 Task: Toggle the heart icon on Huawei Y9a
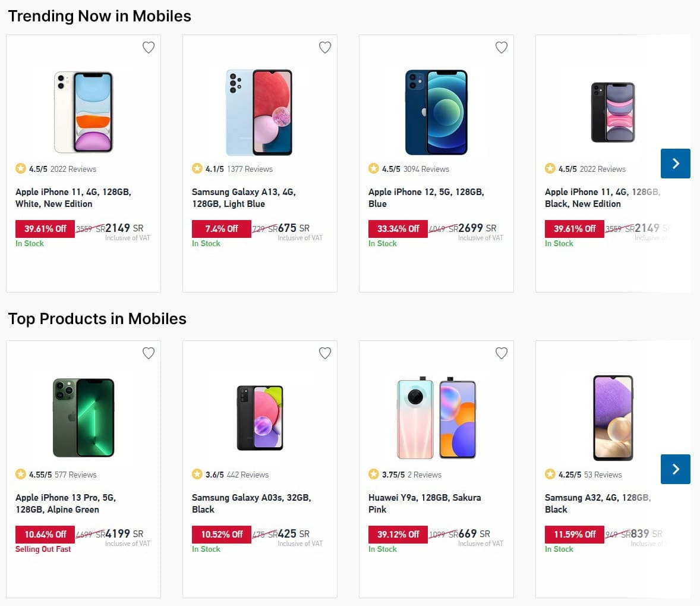pyautogui.click(x=502, y=353)
